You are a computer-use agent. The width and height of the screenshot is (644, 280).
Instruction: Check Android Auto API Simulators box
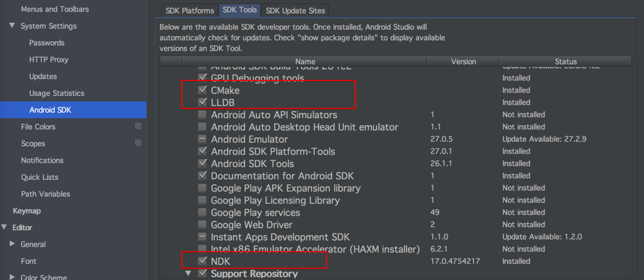coord(203,115)
